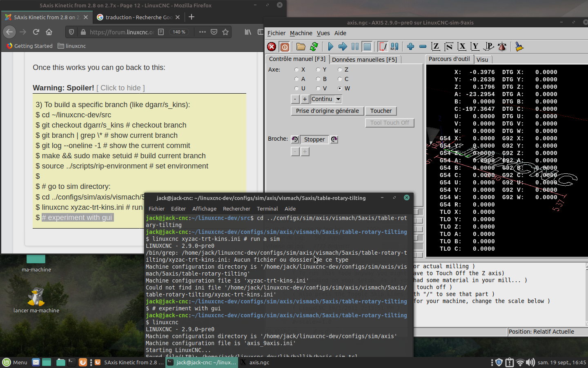Click the 'Click to hide' spoiler link
This screenshot has width=588, height=368.
pos(120,88)
